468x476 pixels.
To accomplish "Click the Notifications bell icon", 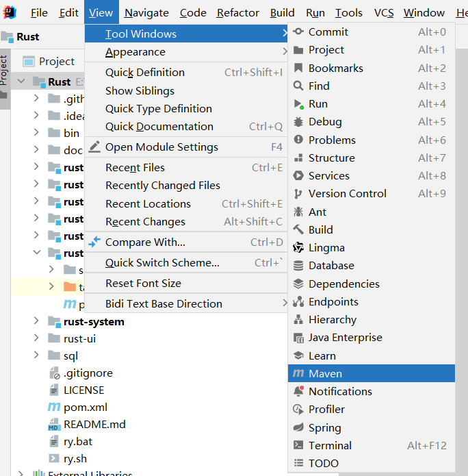I will tap(298, 392).
